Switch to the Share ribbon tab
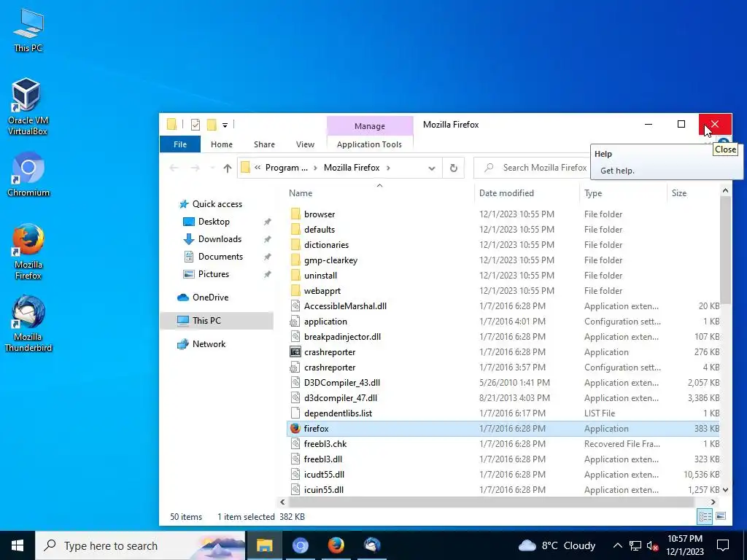 pyautogui.click(x=264, y=144)
